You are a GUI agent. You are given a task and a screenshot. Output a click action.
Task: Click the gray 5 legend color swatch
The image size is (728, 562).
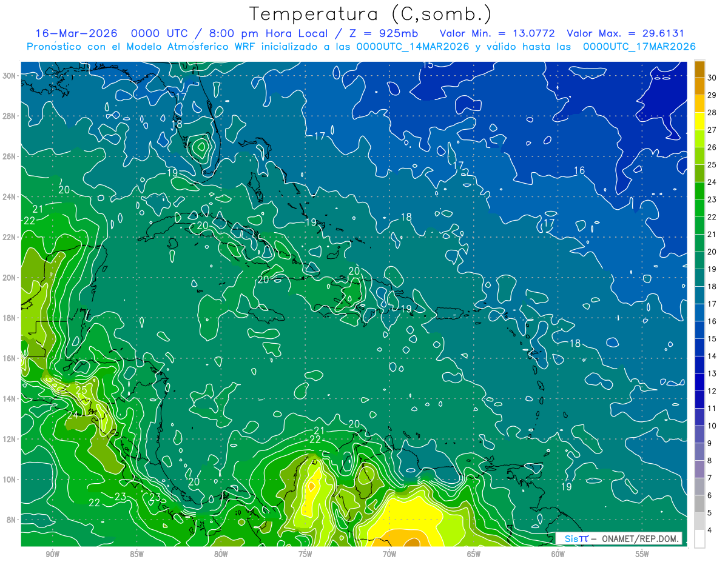click(x=699, y=504)
